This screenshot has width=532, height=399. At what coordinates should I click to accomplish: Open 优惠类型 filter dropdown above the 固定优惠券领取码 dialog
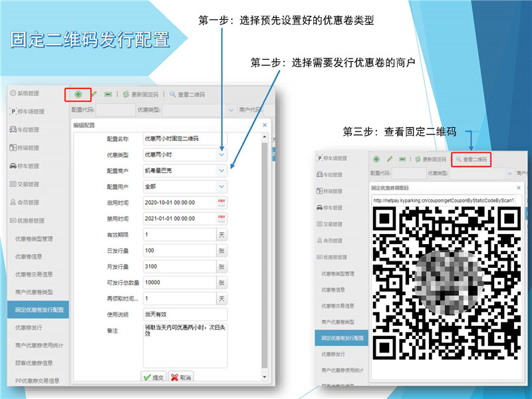[x=509, y=174]
